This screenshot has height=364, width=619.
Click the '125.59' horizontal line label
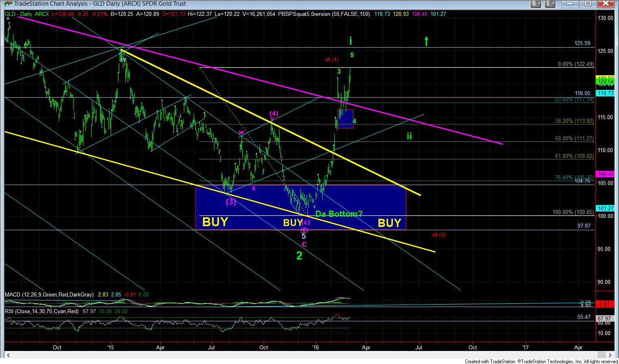pyautogui.click(x=582, y=44)
